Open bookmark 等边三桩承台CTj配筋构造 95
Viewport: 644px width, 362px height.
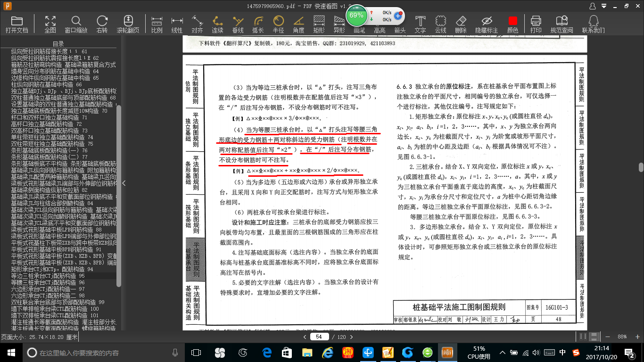tap(48, 276)
